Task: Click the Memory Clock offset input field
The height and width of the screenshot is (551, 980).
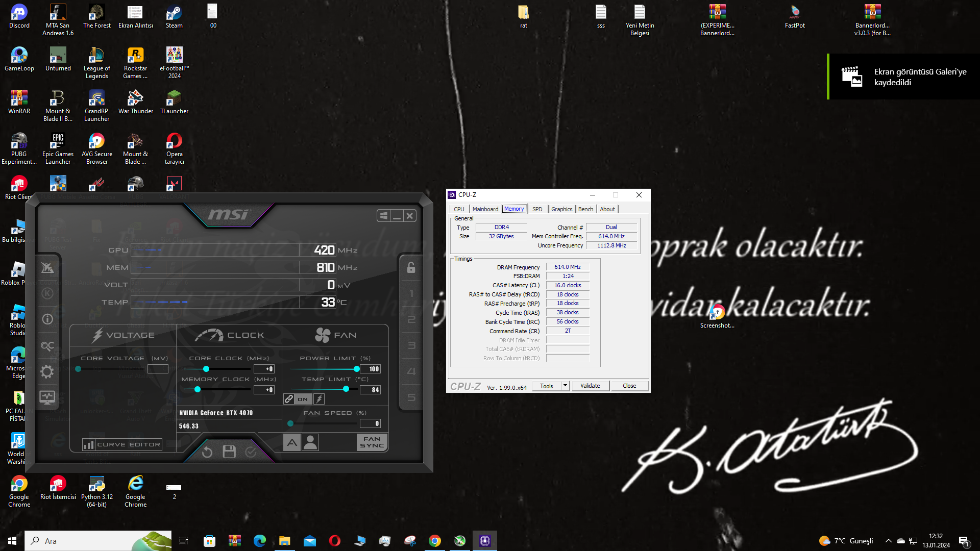Action: pos(264,390)
